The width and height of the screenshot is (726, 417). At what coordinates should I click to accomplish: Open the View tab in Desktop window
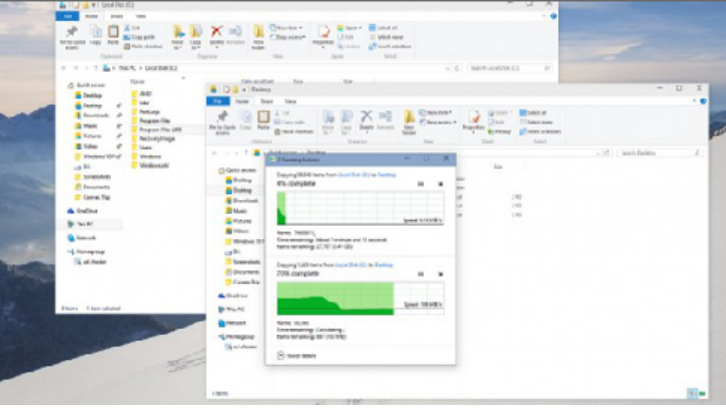290,101
